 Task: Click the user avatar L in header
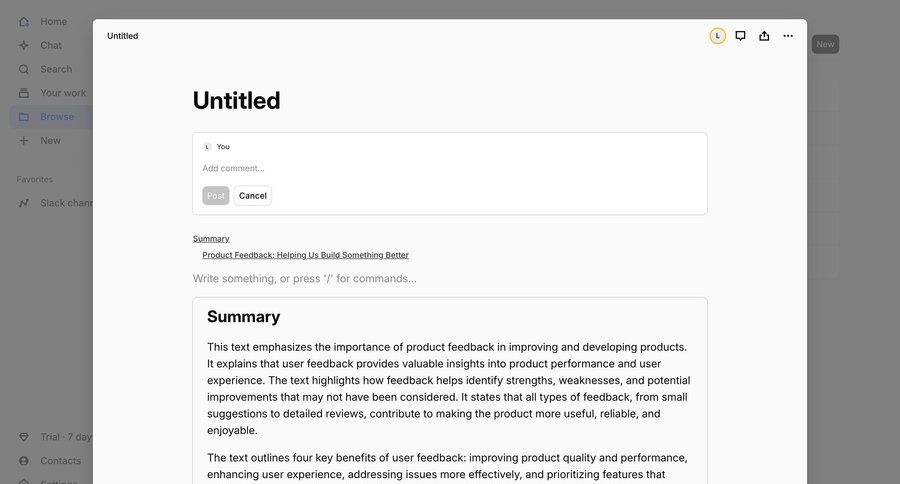click(x=718, y=36)
